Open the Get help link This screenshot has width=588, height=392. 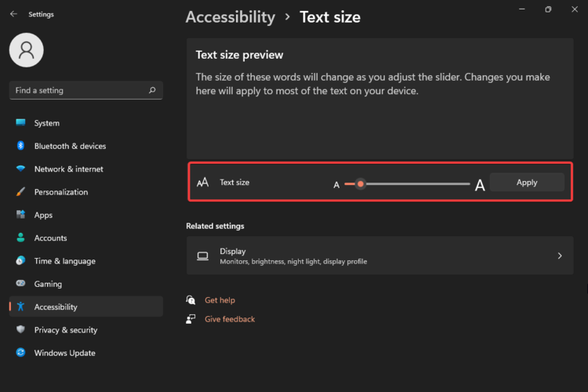click(x=220, y=299)
